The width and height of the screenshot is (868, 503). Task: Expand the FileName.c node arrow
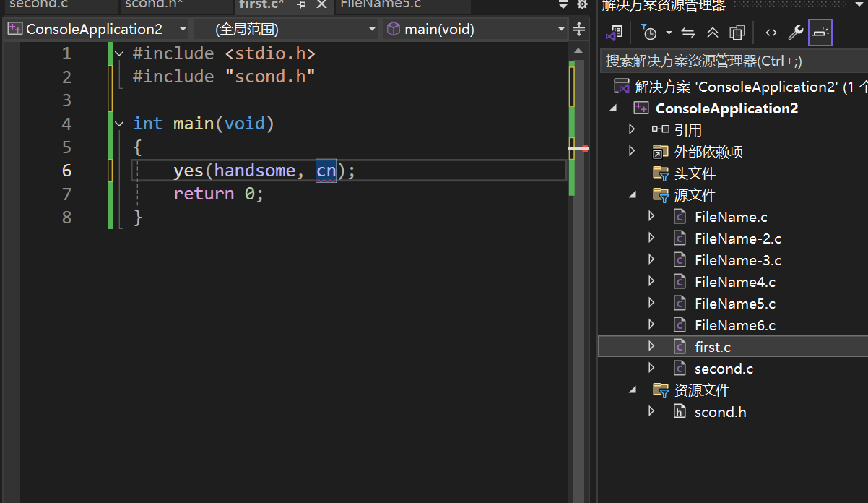click(x=651, y=217)
